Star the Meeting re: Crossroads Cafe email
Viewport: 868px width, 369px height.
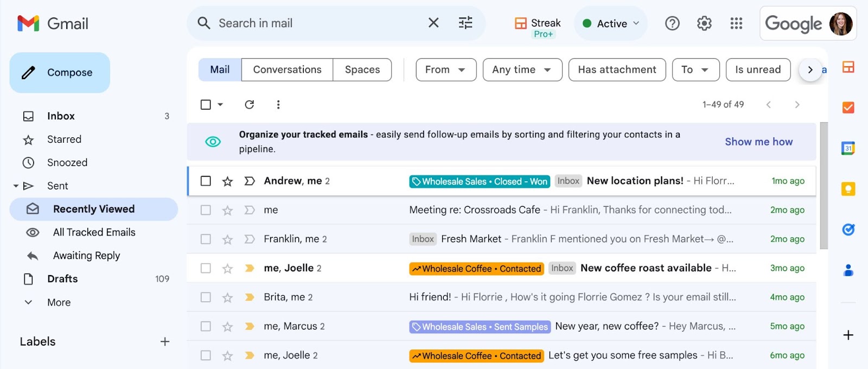point(227,210)
